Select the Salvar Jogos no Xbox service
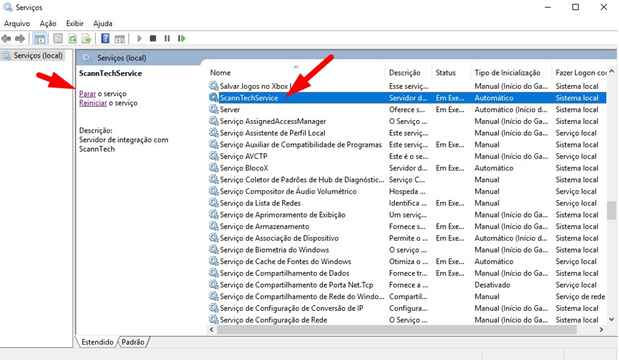This screenshot has height=363, width=619. [407, 86]
